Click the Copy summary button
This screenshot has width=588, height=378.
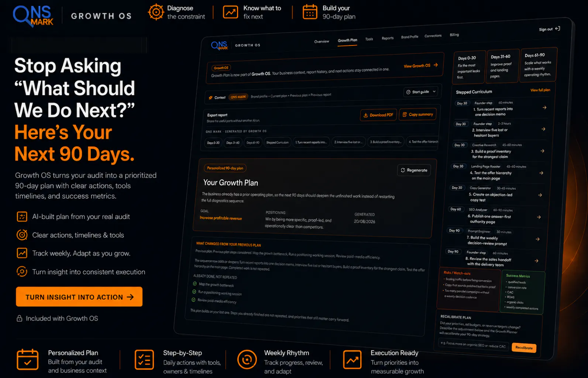418,114
